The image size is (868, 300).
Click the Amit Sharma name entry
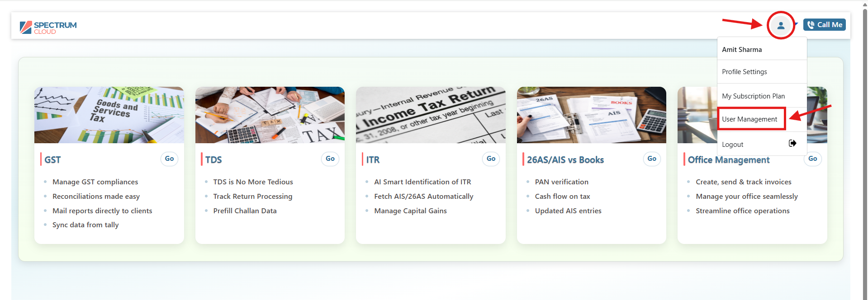pos(742,50)
